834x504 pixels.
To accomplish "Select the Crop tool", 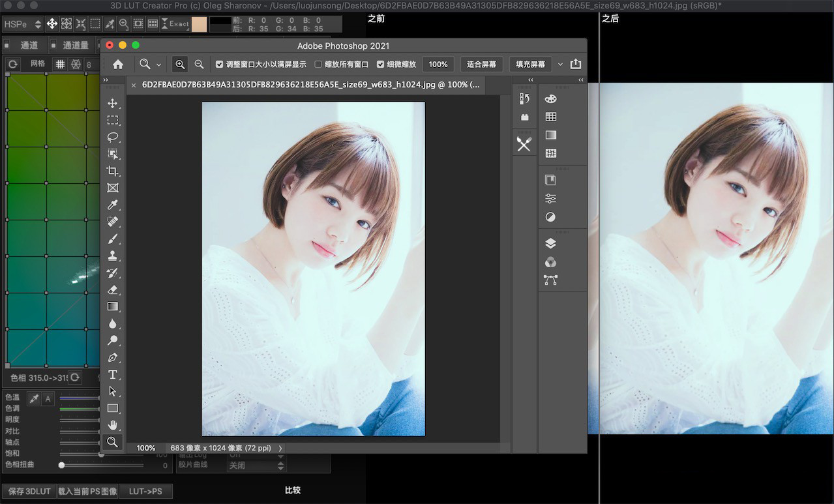I will (113, 171).
